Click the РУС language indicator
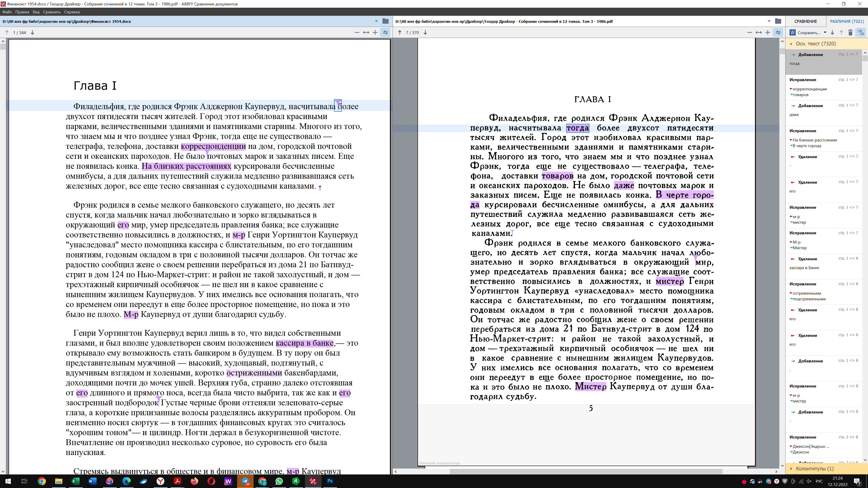The image size is (868, 488). (819, 481)
